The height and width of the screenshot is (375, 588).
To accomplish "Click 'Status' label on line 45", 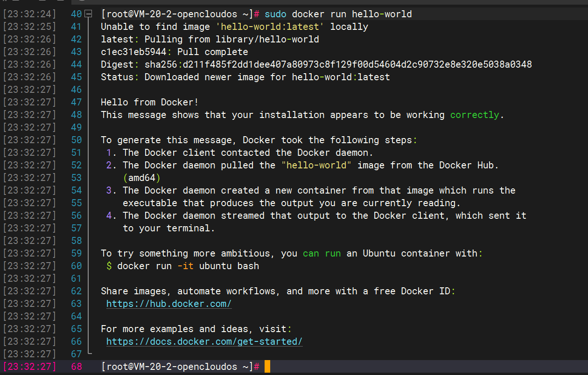I will 117,77.
